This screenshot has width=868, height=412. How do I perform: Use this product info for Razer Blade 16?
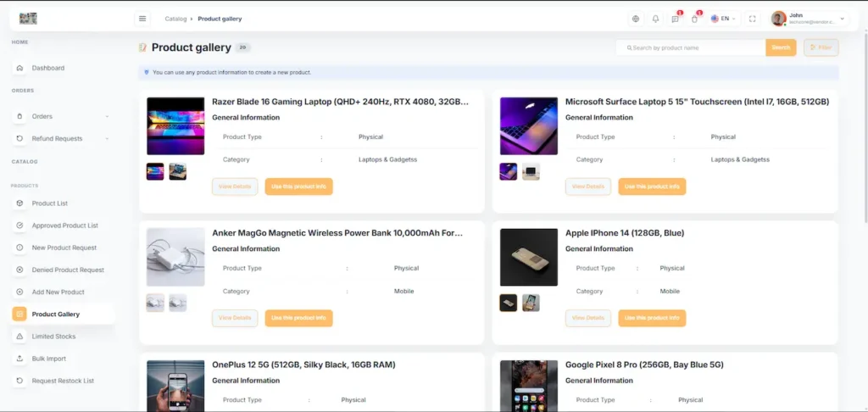[299, 187]
